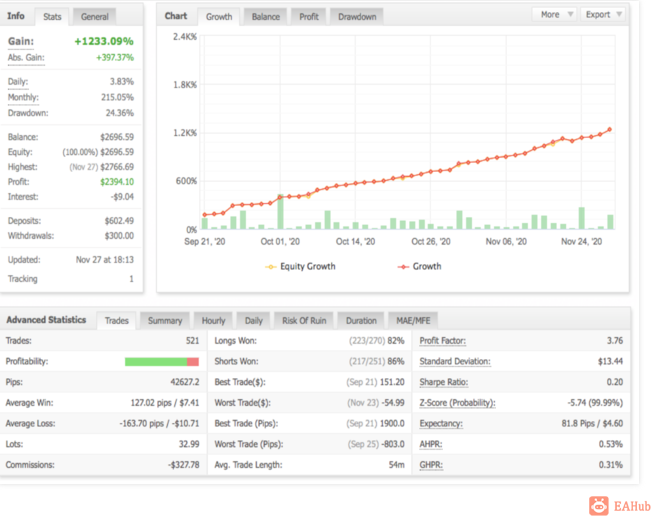This screenshot has height=521, width=660.
Task: Click the green Profitability bar
Action: [156, 362]
